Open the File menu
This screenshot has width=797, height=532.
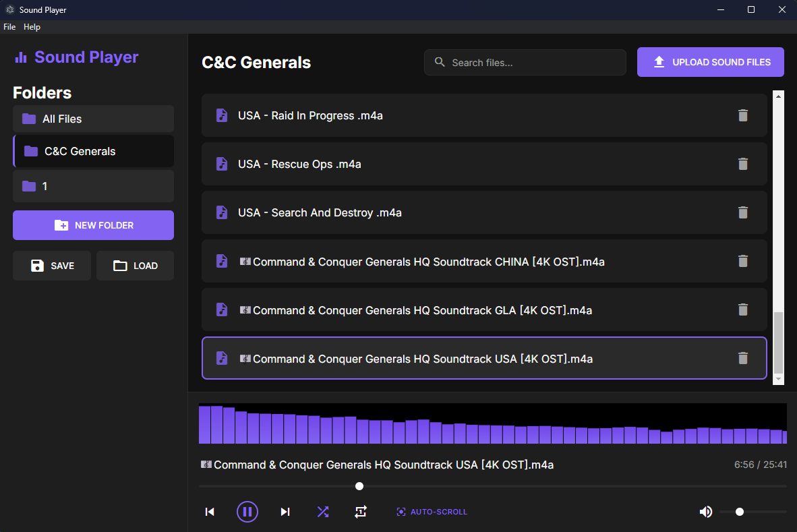[x=9, y=27]
